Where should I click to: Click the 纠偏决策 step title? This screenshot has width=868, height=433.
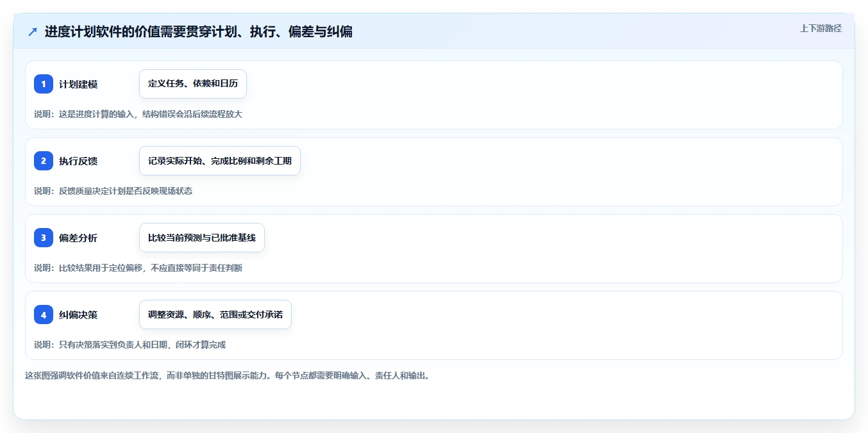[78, 315]
